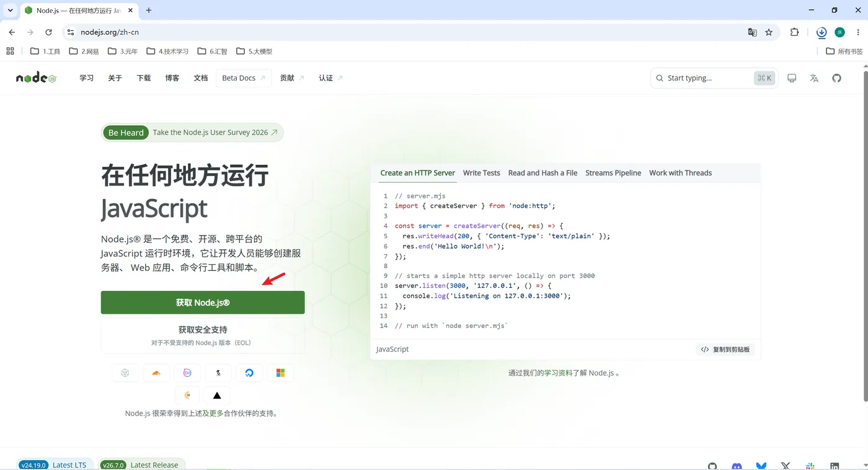This screenshot has height=470, width=868.
Task: Open the Node.js User Survey 2026 banner
Action: coord(192,133)
